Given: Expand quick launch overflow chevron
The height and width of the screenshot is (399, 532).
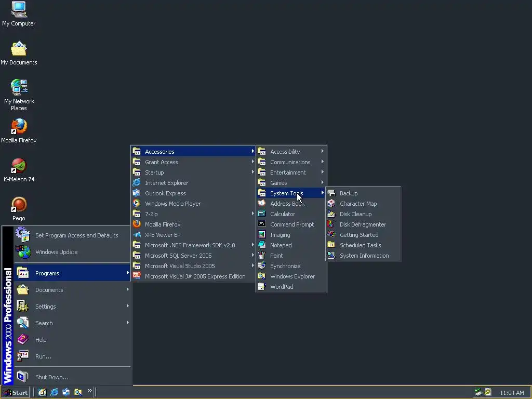Looking at the screenshot, I should (89, 391).
